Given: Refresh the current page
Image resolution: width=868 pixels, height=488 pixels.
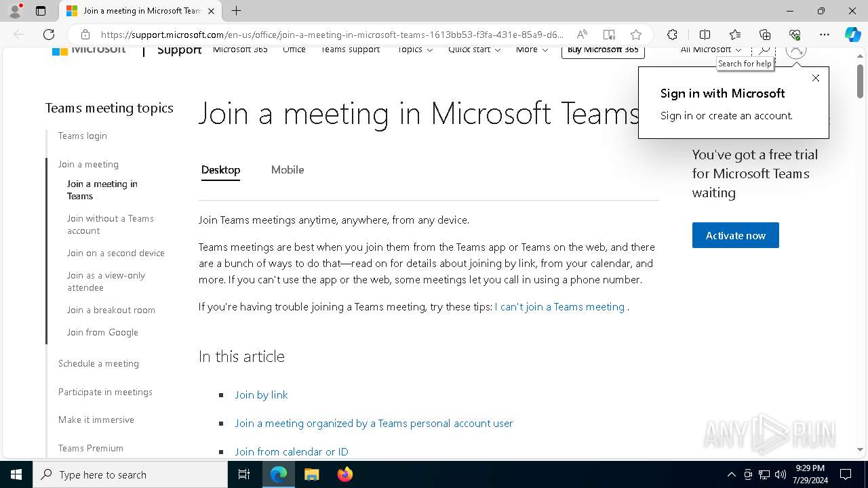Looking at the screenshot, I should (x=49, y=35).
